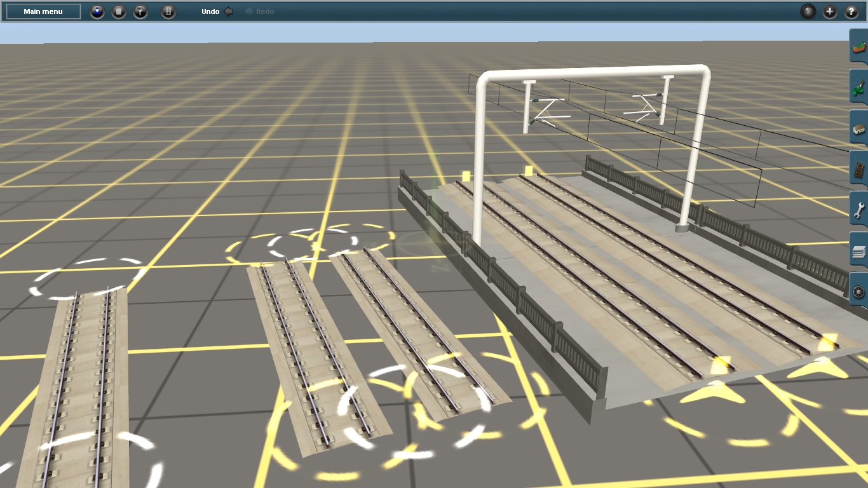Open the wrench Tools tab
The height and width of the screenshot is (488, 868).
point(858,210)
